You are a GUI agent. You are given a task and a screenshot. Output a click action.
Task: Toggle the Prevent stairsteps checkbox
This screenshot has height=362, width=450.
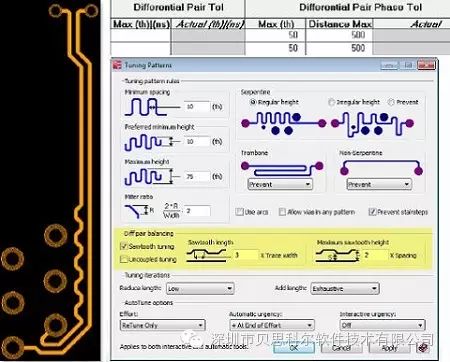[372, 212]
